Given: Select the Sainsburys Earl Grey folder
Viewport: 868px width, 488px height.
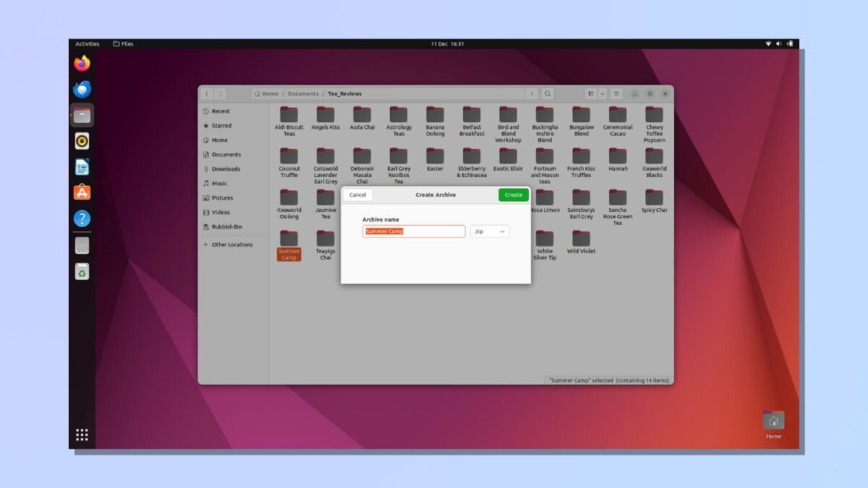Looking at the screenshot, I should (582, 204).
